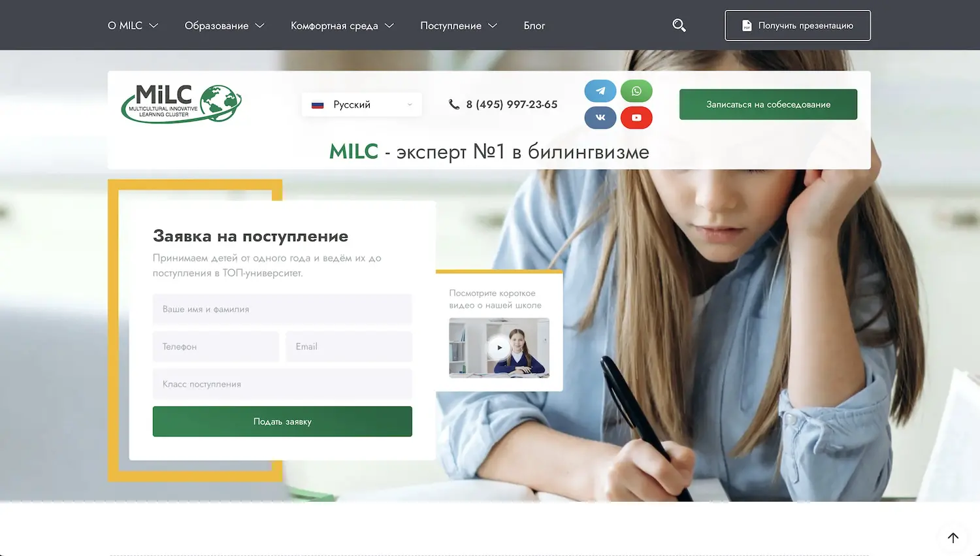Play the school video
The width and height of the screenshot is (980, 556).
click(499, 348)
